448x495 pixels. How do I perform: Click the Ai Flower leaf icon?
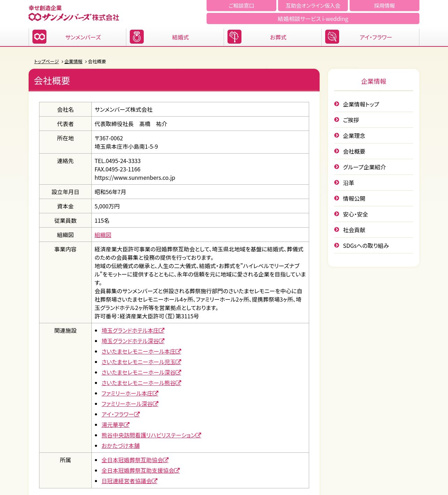332,37
